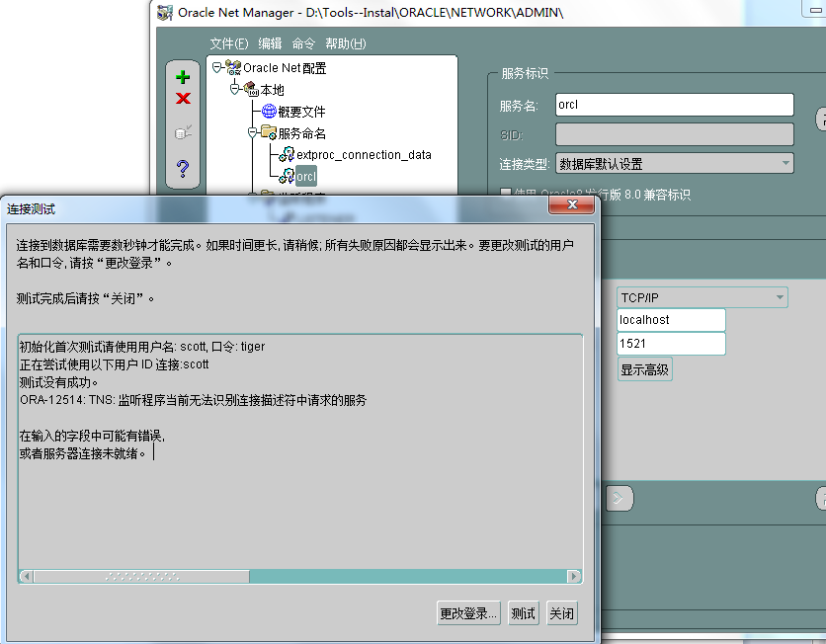Click the 服务名 input field with orcl
The image size is (826, 644).
tap(674, 105)
